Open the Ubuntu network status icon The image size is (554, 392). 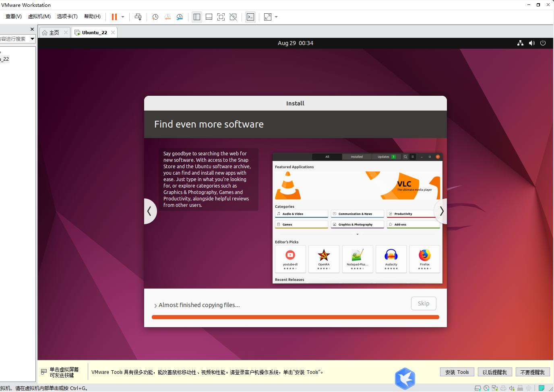click(520, 43)
